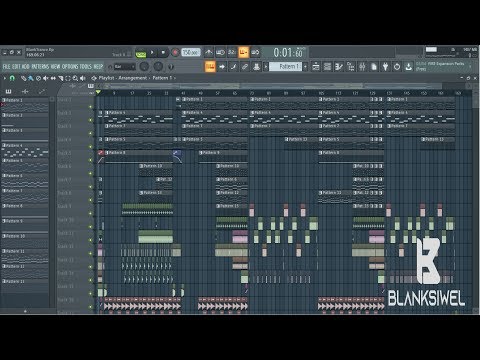Screen dimensions: 480x360
Task: Click the plus button beside Pattern 1 selector
Action: [x=305, y=67]
